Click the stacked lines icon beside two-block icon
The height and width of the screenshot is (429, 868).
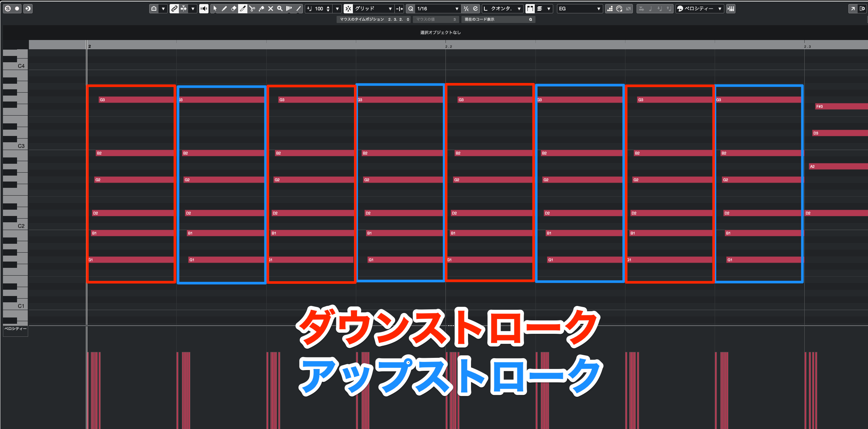coord(540,9)
